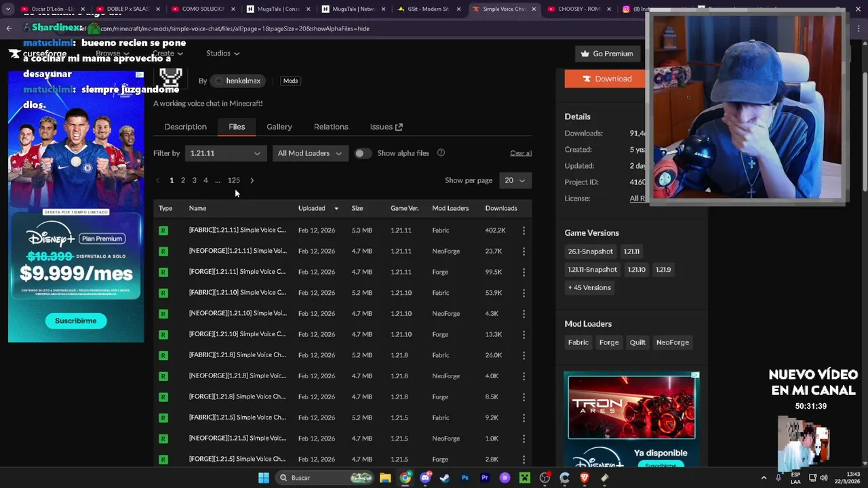Show hidden system tray icons
Screen dimensions: 868x488
click(764, 478)
